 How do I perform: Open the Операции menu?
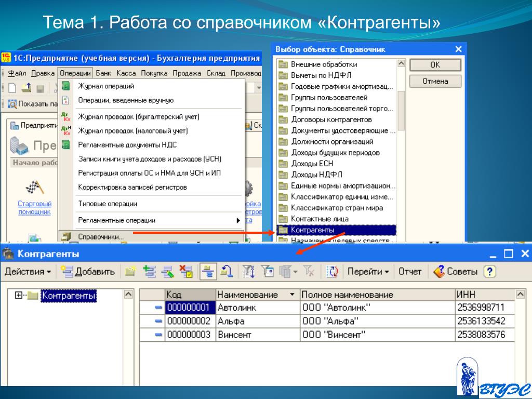tap(75, 73)
